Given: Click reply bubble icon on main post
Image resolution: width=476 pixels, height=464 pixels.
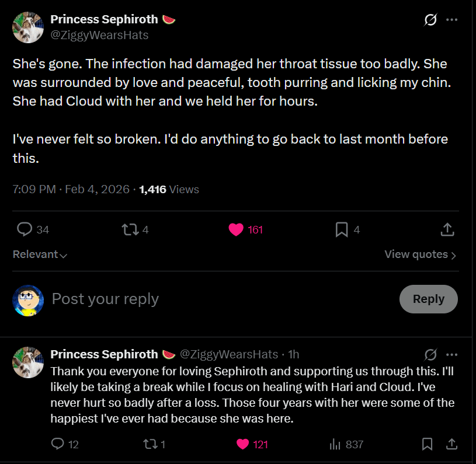Looking at the screenshot, I should click(x=25, y=229).
